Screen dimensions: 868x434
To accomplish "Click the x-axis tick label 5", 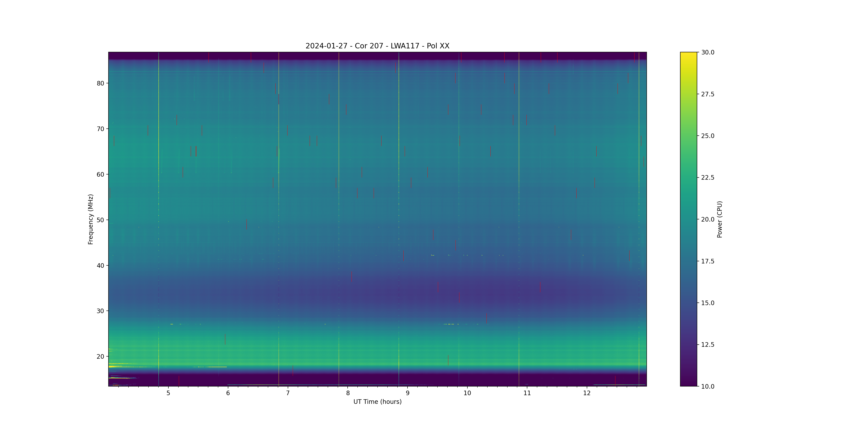I will (x=168, y=393).
